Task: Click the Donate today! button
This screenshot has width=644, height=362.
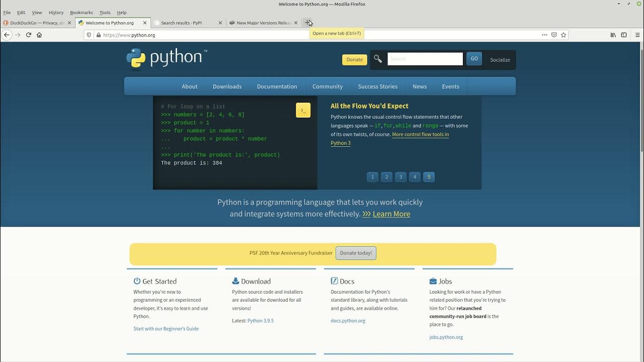Action: (356, 253)
